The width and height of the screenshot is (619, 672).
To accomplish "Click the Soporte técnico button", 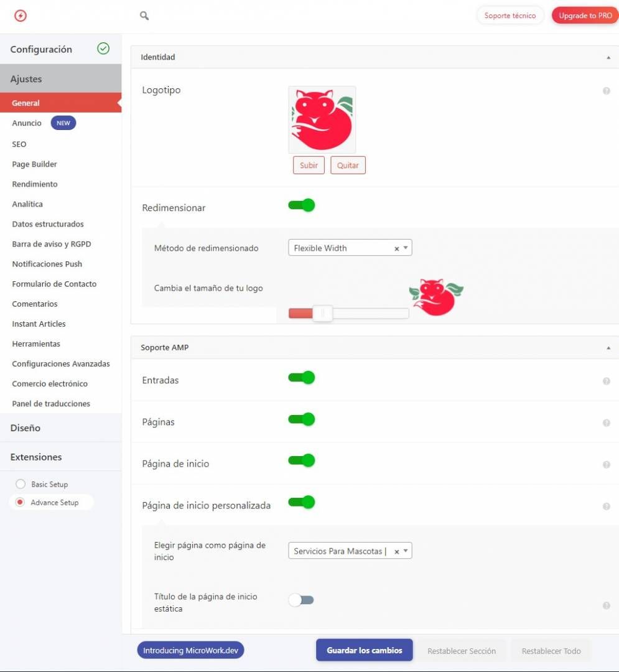I will click(510, 16).
